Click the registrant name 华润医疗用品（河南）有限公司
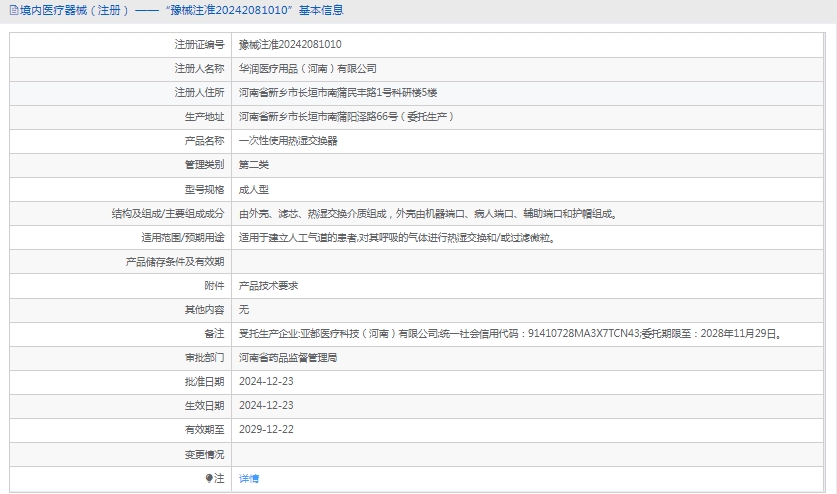Image resolution: width=837 pixels, height=494 pixels. (308, 68)
